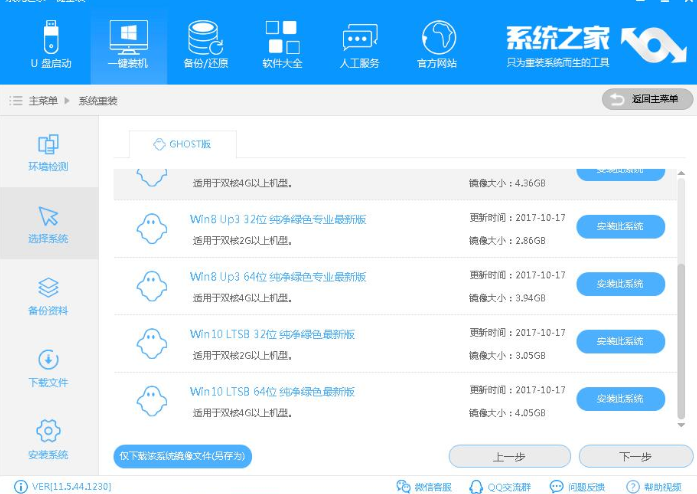This screenshot has height=494, width=697.
Task: Click the system list scrollbar thumb
Action: (681, 341)
